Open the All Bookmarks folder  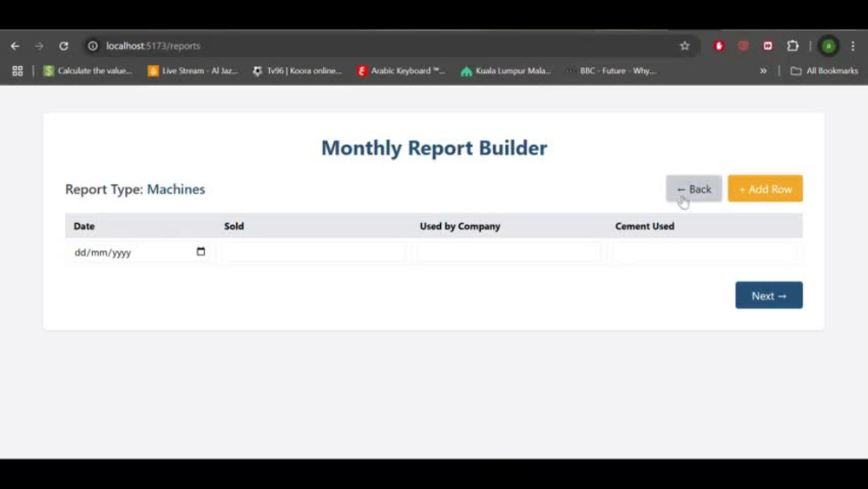825,71
